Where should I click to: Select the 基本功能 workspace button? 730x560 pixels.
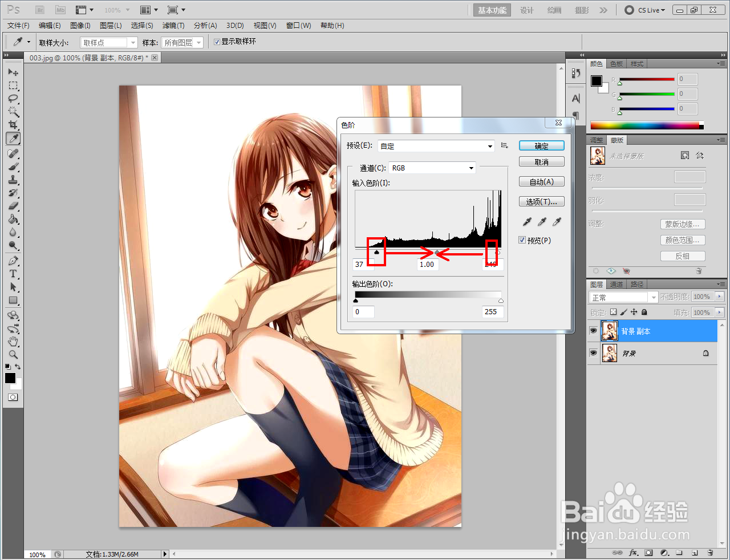tap(492, 10)
